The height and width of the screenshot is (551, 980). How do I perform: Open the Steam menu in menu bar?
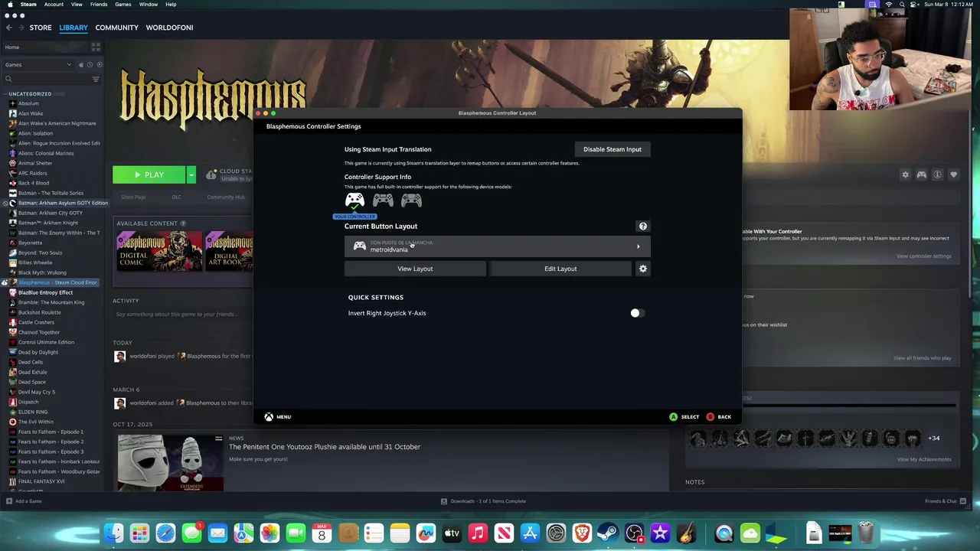28,5
